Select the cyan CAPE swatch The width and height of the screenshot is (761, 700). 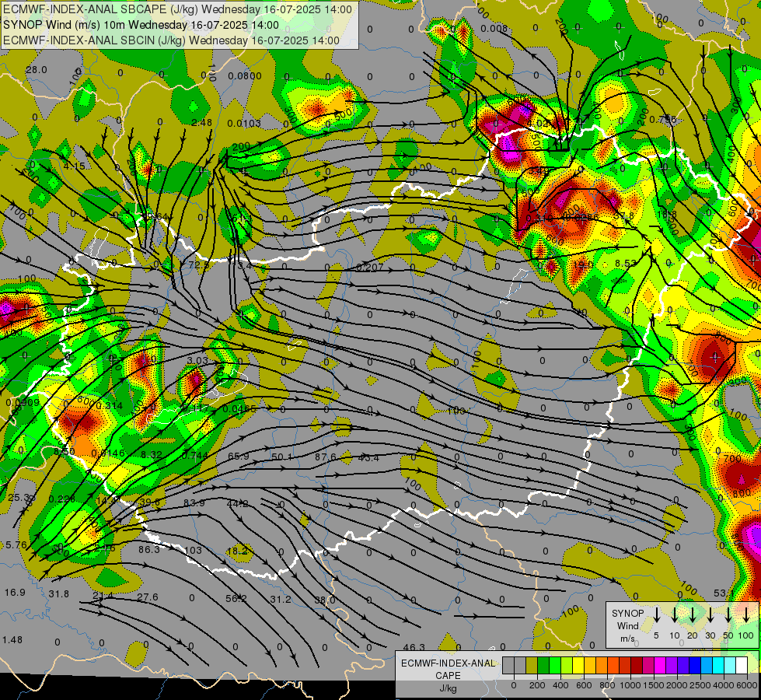point(718,665)
